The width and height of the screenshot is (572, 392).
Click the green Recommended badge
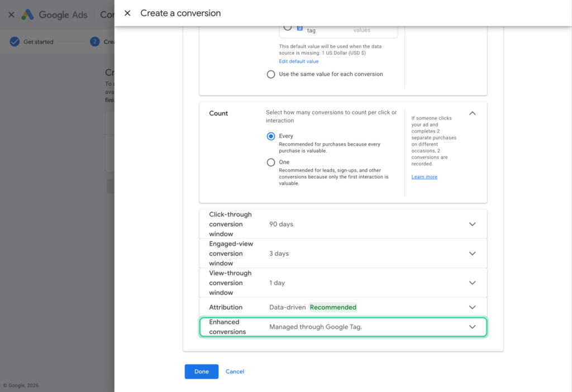pyautogui.click(x=333, y=307)
